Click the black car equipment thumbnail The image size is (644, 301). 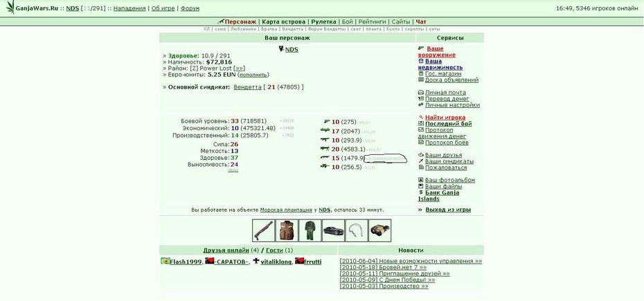point(333,230)
